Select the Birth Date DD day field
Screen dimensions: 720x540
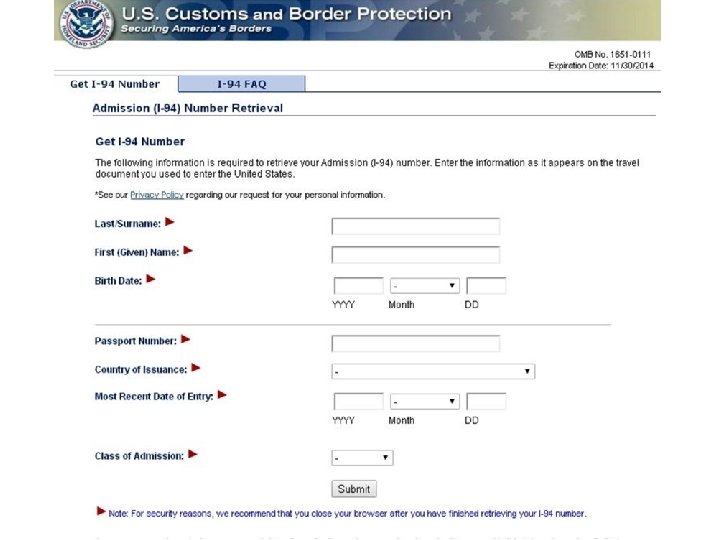coord(486,286)
